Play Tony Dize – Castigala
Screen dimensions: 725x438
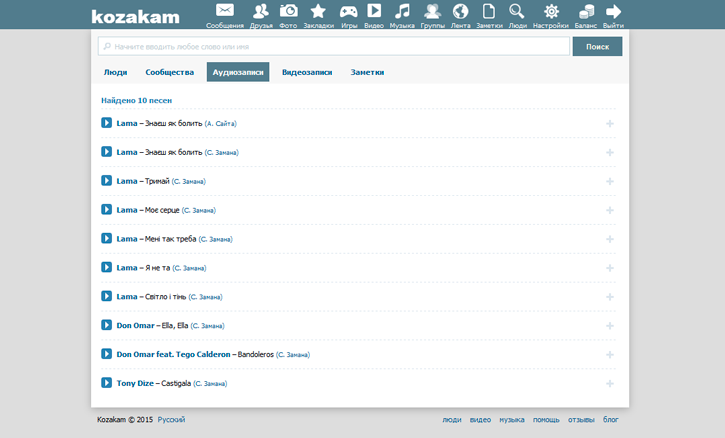(106, 383)
